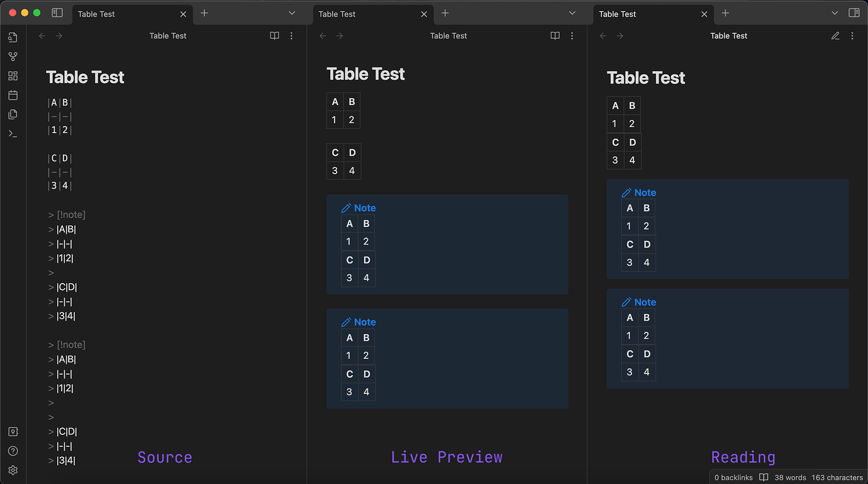Viewport: 868px width, 484px height.
Task: Open the tab list dropdown in the middle pane
Action: [x=572, y=13]
